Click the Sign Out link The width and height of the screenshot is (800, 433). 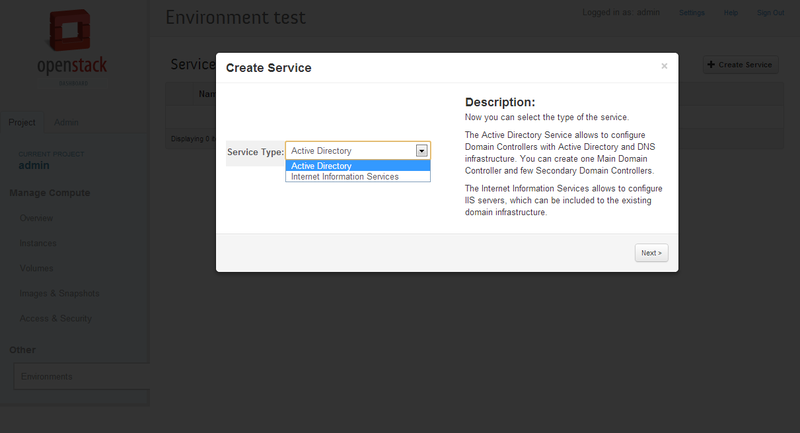pyautogui.click(x=770, y=13)
